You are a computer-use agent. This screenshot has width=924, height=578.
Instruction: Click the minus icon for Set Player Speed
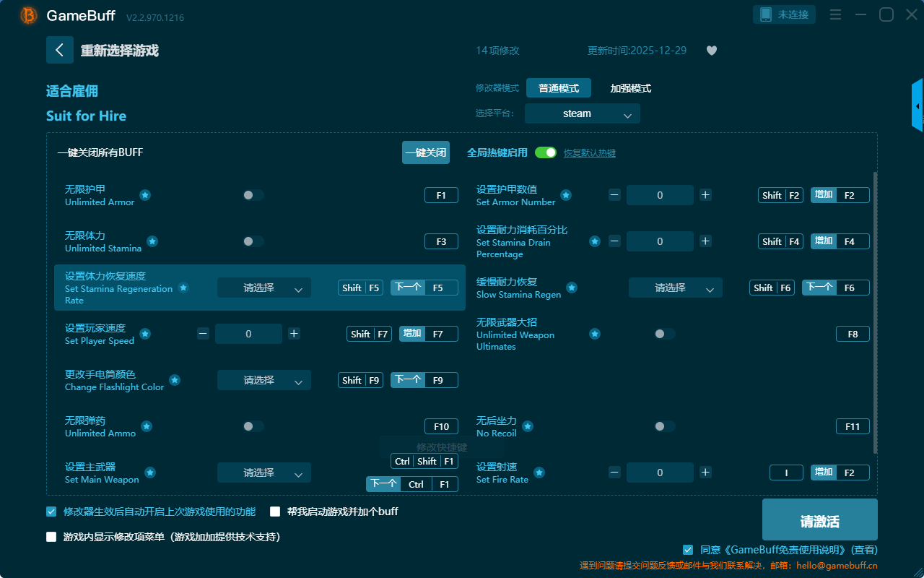203,334
